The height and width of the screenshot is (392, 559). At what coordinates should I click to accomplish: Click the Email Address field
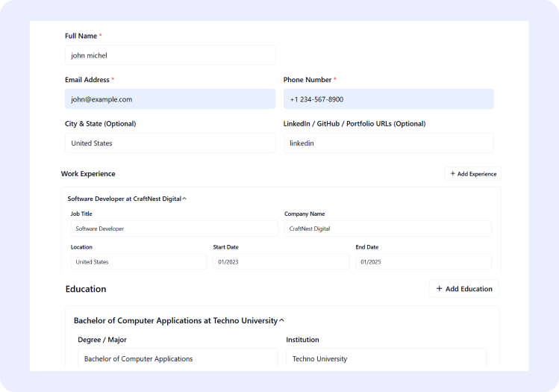coord(170,99)
